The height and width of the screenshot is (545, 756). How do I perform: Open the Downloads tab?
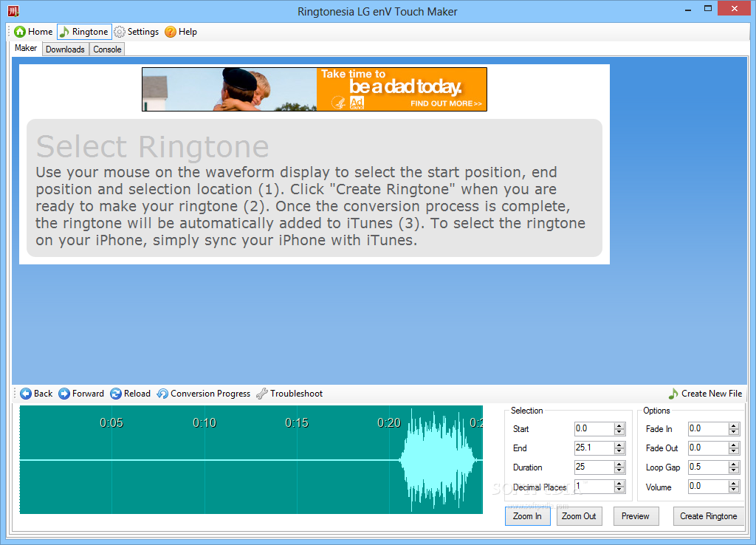coord(65,49)
